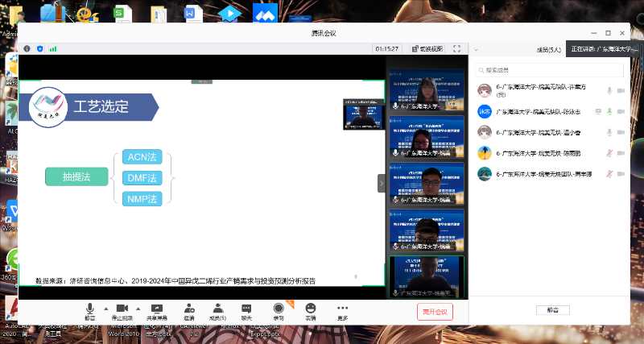Open the emoji reactions button

pos(310,311)
